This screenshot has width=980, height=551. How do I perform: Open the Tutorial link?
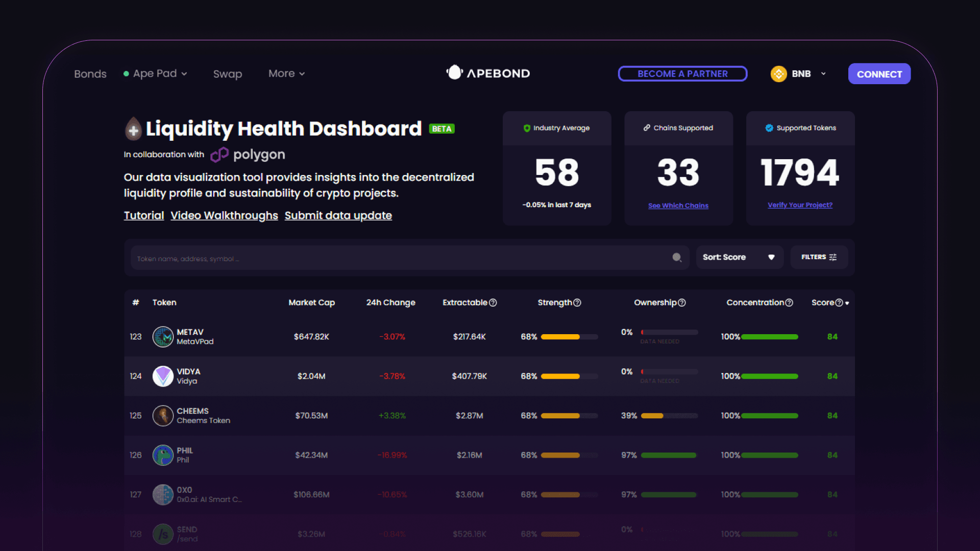tap(144, 215)
